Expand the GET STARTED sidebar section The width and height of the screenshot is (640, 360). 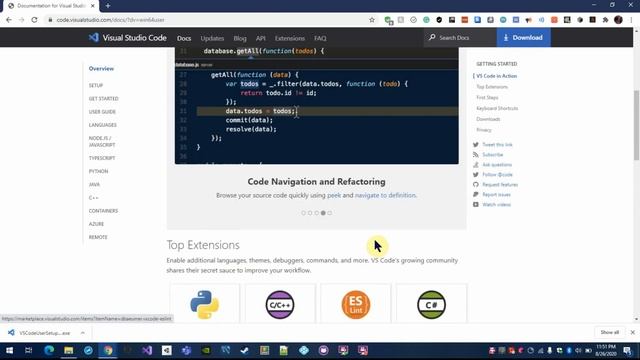[x=104, y=98]
